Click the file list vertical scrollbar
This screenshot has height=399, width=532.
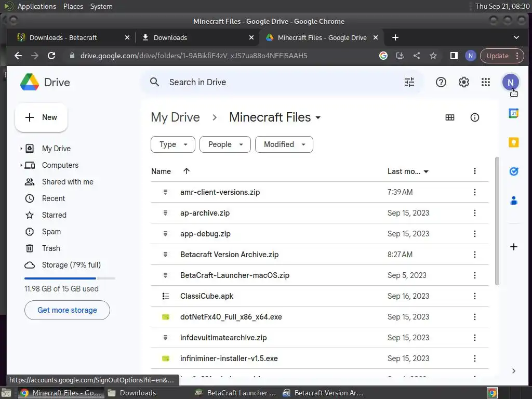point(497,220)
